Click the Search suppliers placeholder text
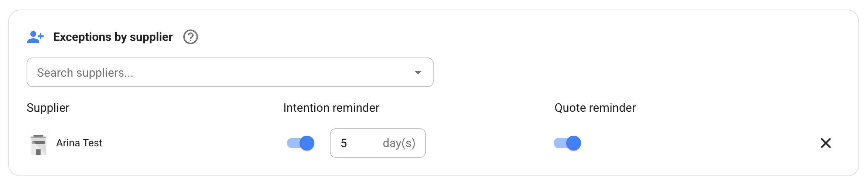Screen dimensions: 868x188 coord(85,73)
